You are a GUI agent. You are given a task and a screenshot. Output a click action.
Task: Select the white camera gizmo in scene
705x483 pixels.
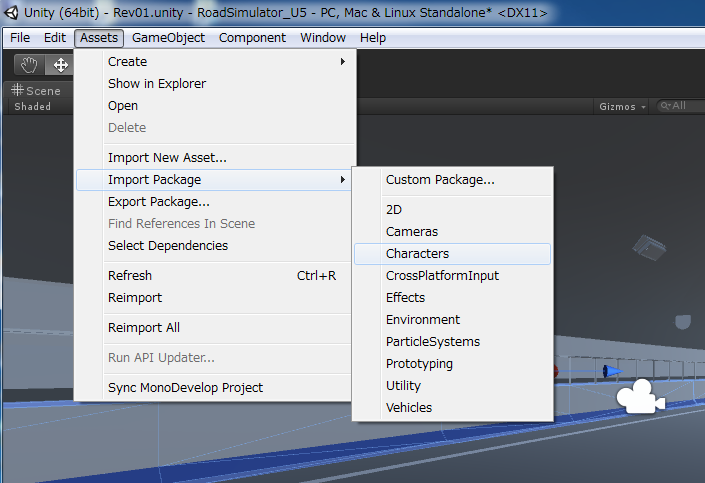640,396
